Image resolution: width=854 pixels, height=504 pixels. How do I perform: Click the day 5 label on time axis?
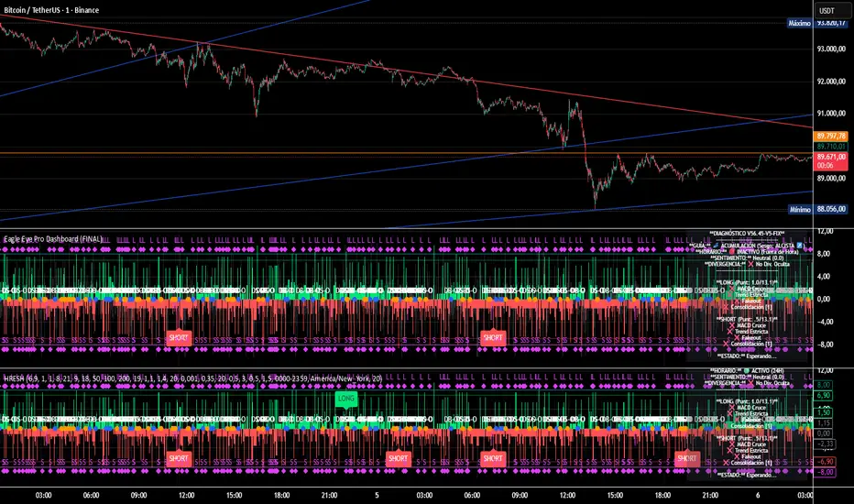[377, 495]
